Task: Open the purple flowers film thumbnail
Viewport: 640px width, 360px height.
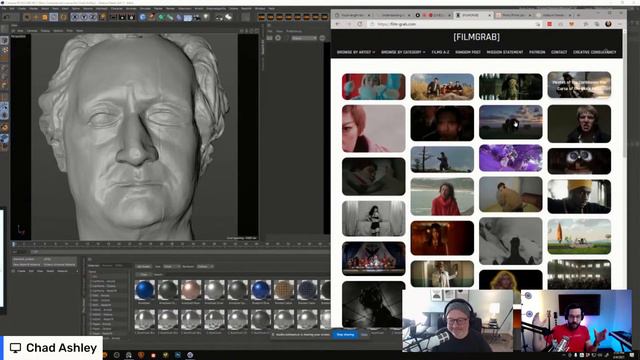Action: [511, 158]
